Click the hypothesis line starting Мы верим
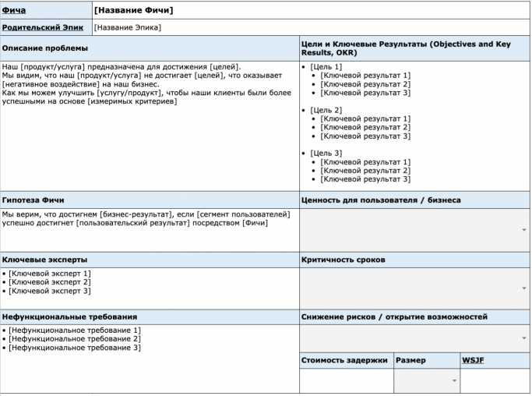532x396 pixels. (x=146, y=214)
